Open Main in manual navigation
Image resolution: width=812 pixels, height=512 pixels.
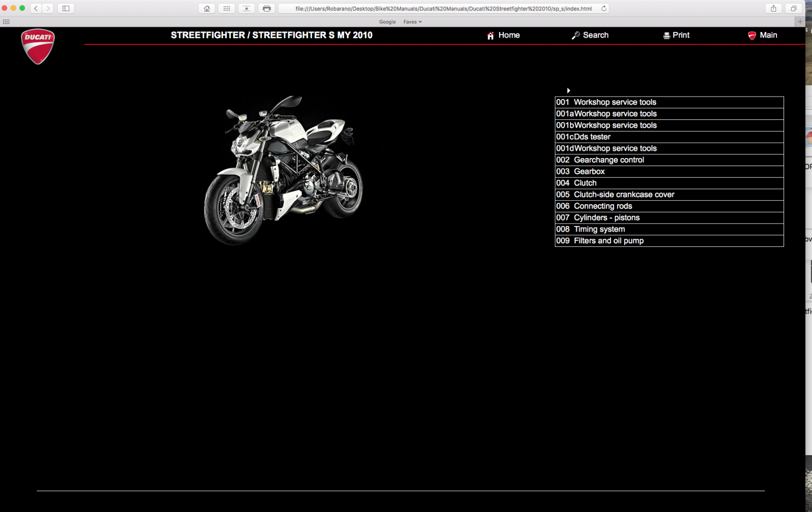(x=768, y=35)
